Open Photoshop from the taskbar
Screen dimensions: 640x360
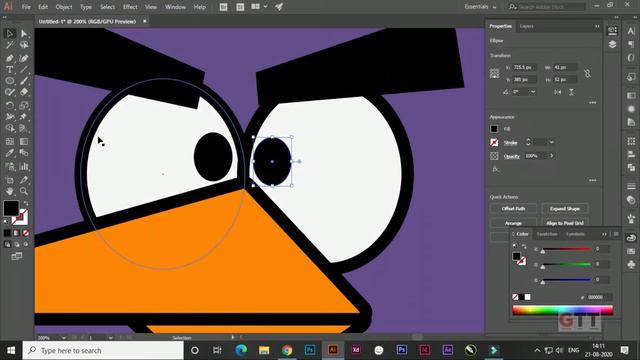[x=310, y=350]
